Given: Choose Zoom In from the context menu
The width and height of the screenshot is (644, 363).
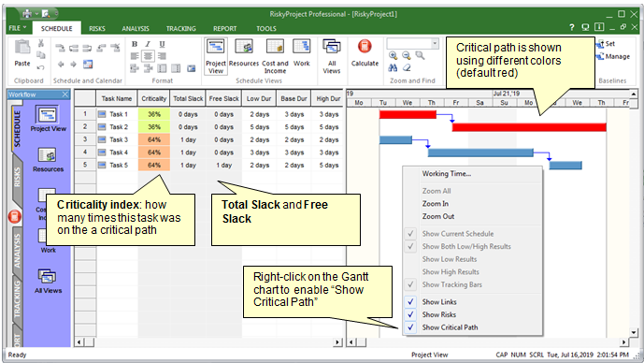Looking at the screenshot, I should (x=435, y=204).
